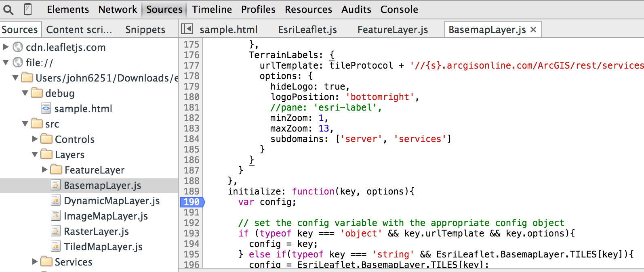The width and height of the screenshot is (644, 272).
Task: Open the Resources panel
Action: [x=308, y=9]
